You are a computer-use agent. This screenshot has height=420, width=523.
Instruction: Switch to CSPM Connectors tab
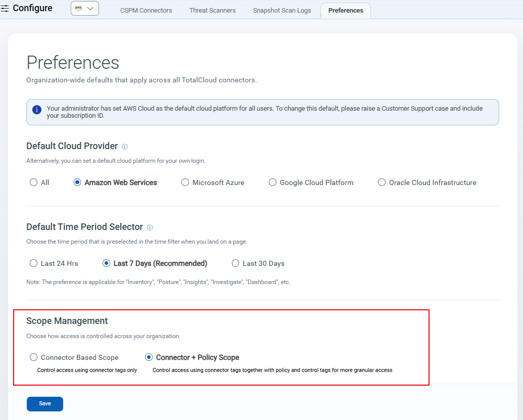pyautogui.click(x=146, y=10)
